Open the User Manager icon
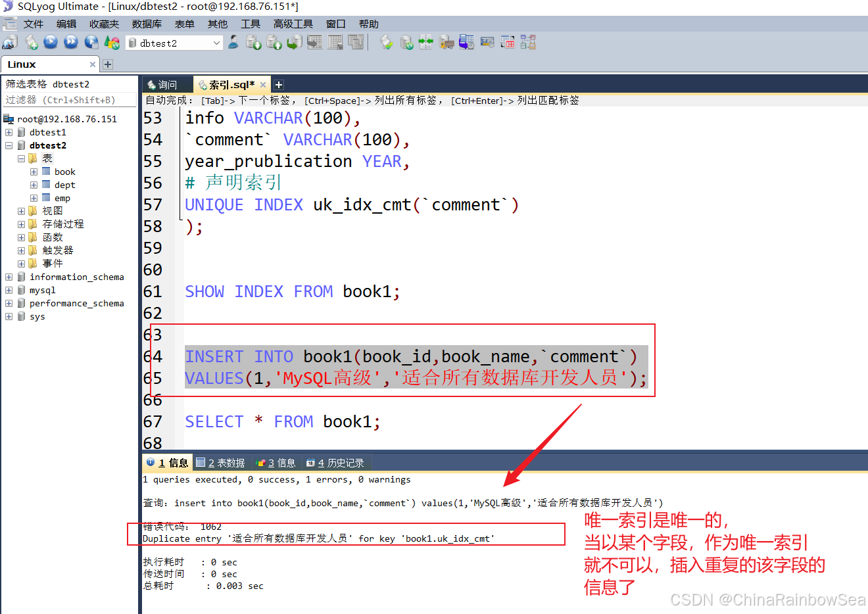 click(x=233, y=42)
